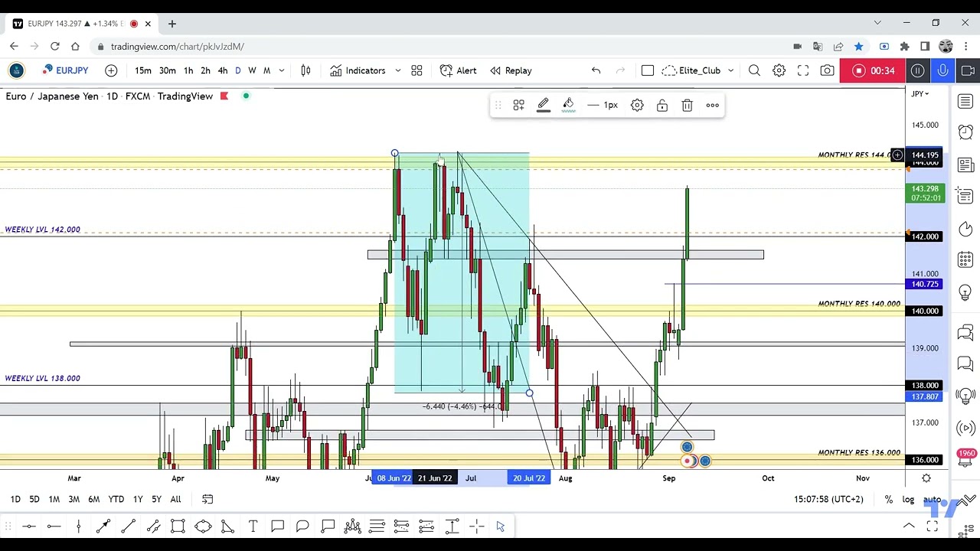Open the EURJPY symbol search
This screenshot has height=551, width=980.
[66, 70]
